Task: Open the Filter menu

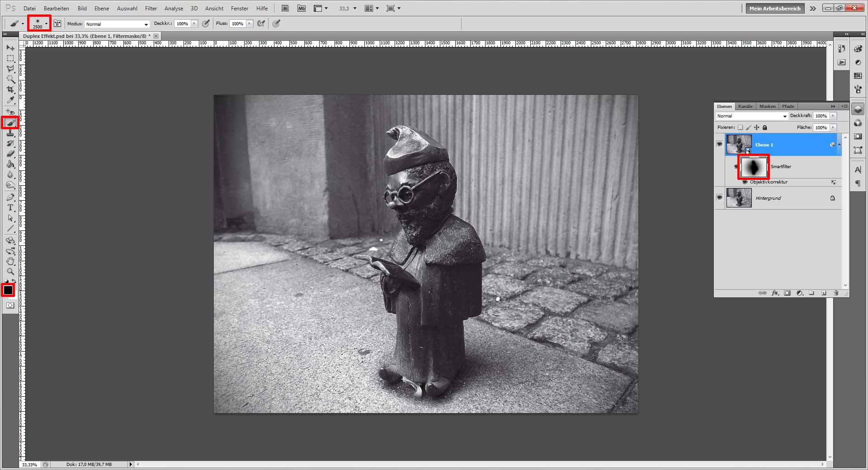Action: tap(151, 8)
